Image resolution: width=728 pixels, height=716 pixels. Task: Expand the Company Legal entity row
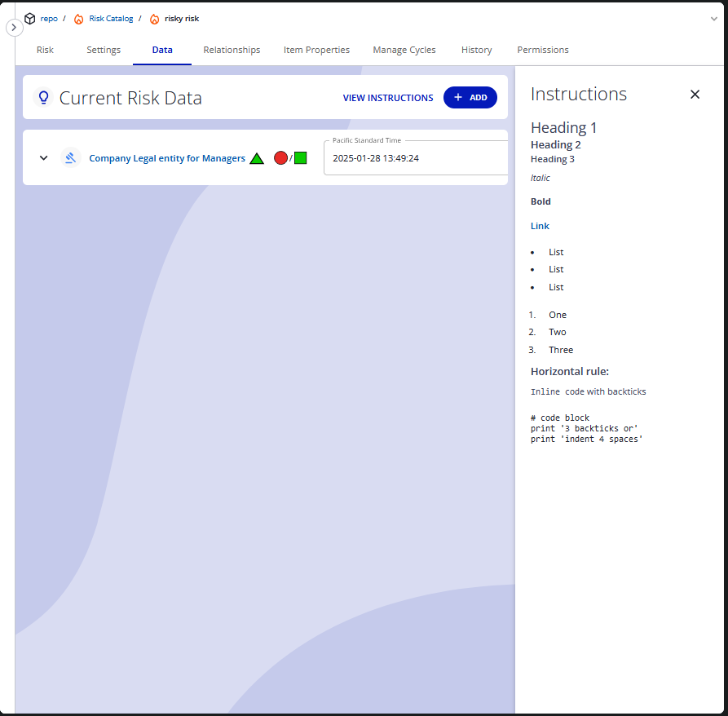[44, 158]
